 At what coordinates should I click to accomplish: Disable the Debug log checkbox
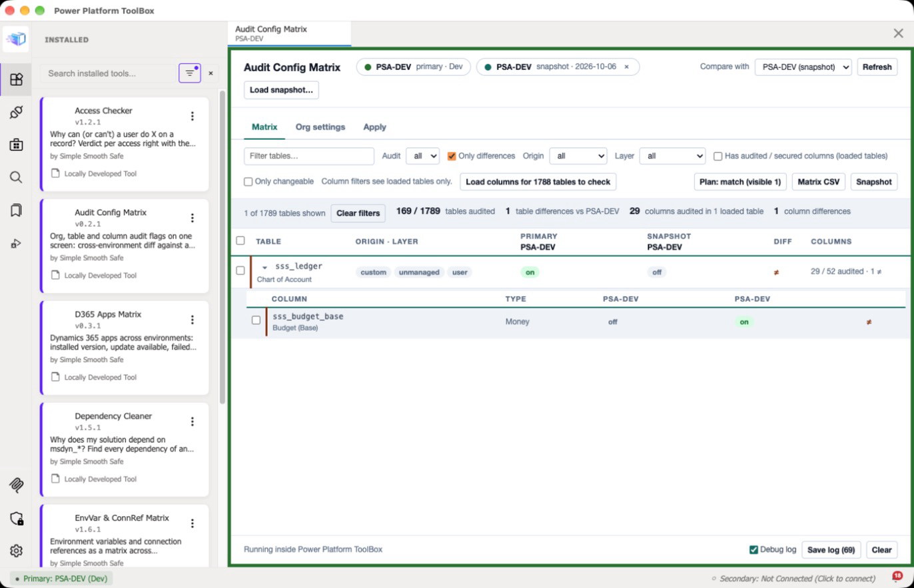coord(753,549)
